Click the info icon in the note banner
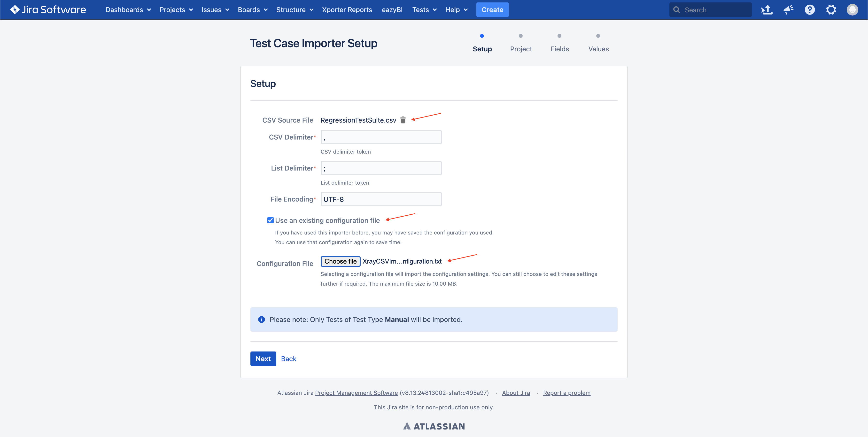Screen dimensions: 868x437 tap(262, 320)
